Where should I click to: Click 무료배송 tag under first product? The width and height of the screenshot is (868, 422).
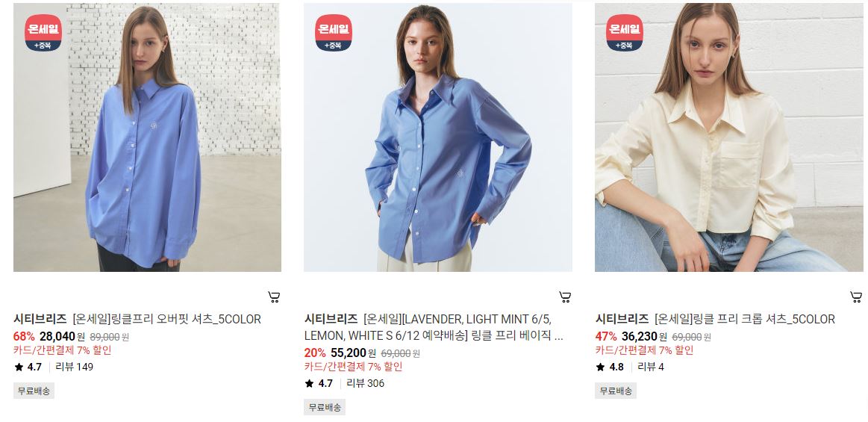(34, 391)
